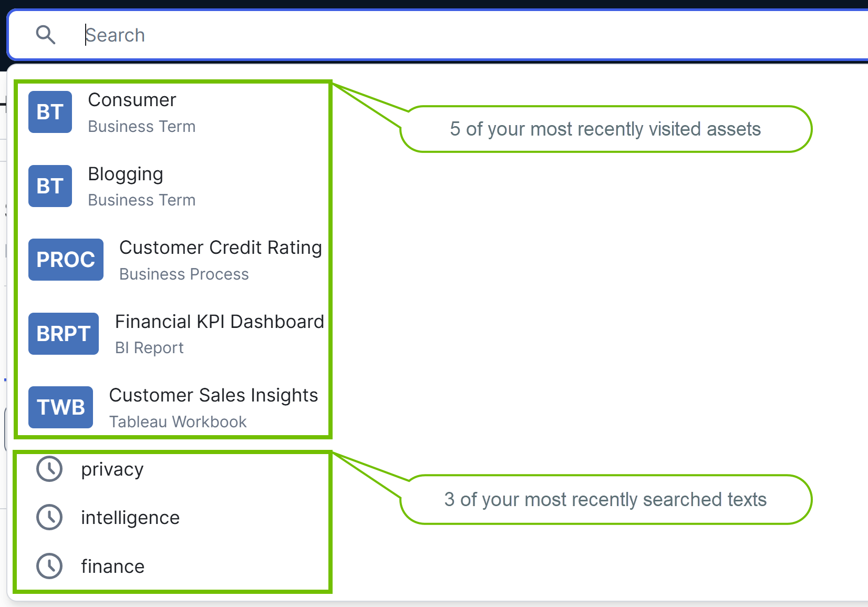Open the Consumer business term

(x=132, y=100)
